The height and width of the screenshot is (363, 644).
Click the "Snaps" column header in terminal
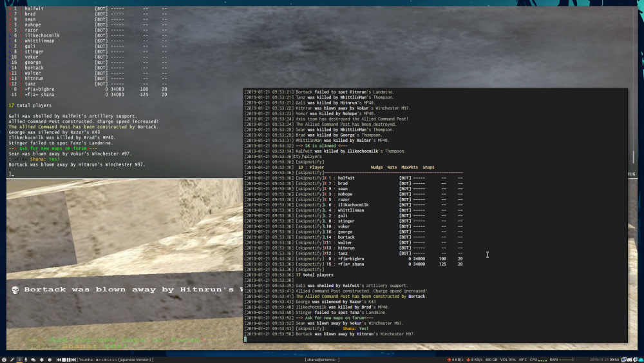[428, 168]
